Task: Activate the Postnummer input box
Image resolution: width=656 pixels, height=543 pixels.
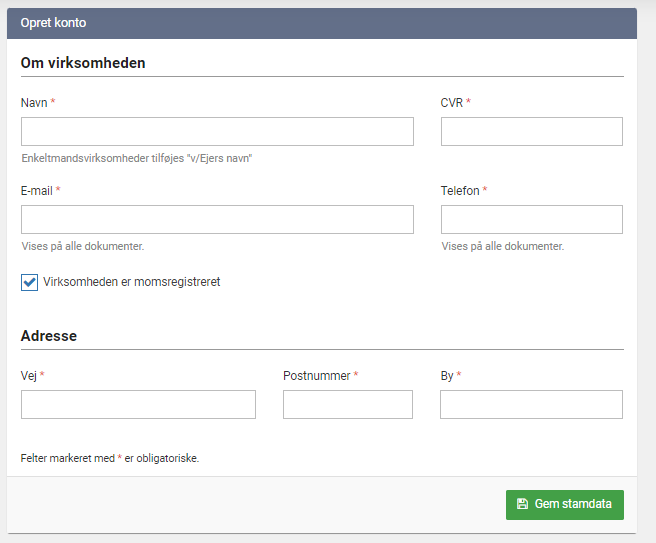Action: tap(347, 404)
